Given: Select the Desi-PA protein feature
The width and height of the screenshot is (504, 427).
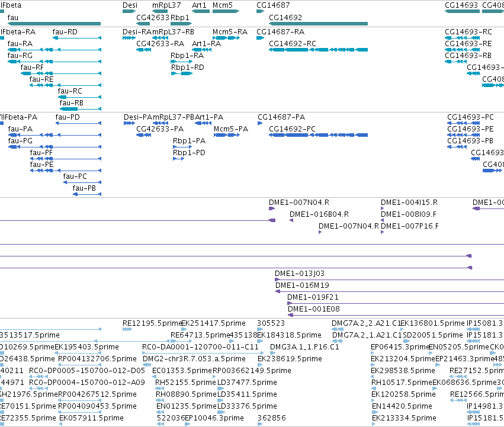Looking at the screenshot, I should 129,123.
